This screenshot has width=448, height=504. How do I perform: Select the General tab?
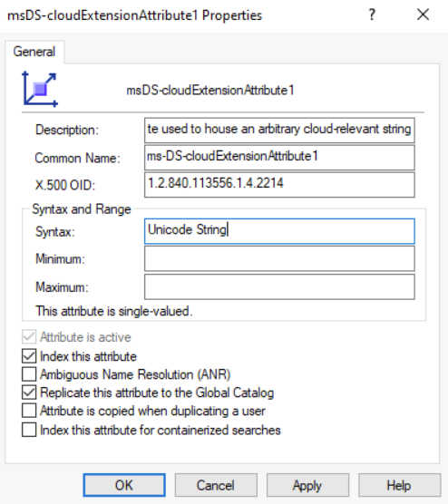[34, 52]
